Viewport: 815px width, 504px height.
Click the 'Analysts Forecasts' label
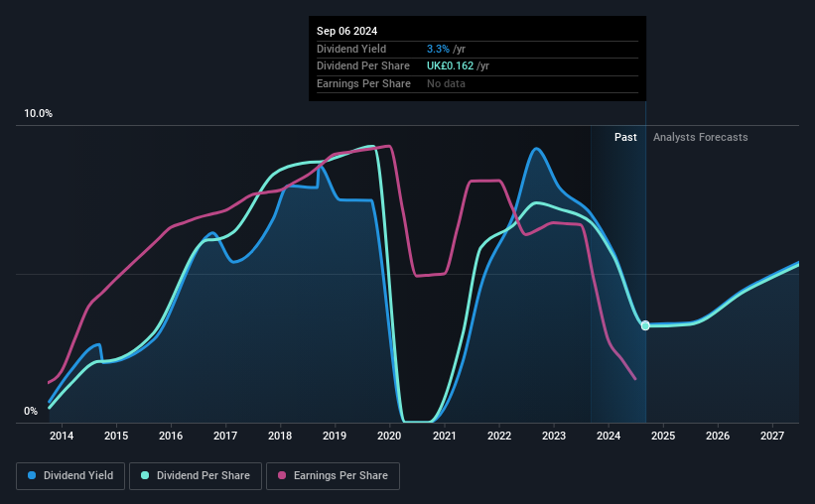700,137
